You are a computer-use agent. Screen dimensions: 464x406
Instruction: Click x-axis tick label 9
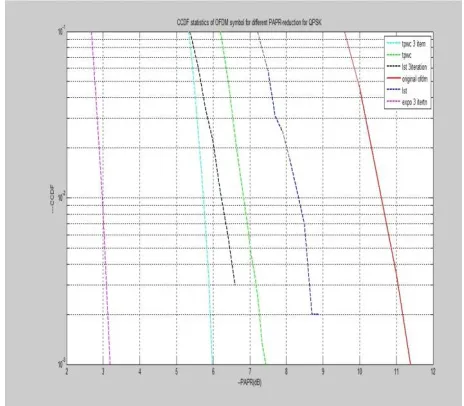(323, 371)
